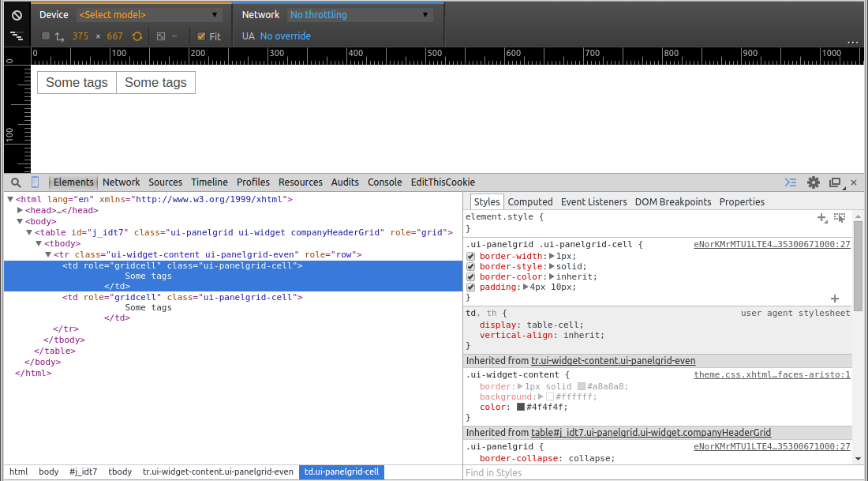
Task: Switch to the Sources panel tab
Action: pyautogui.click(x=166, y=182)
